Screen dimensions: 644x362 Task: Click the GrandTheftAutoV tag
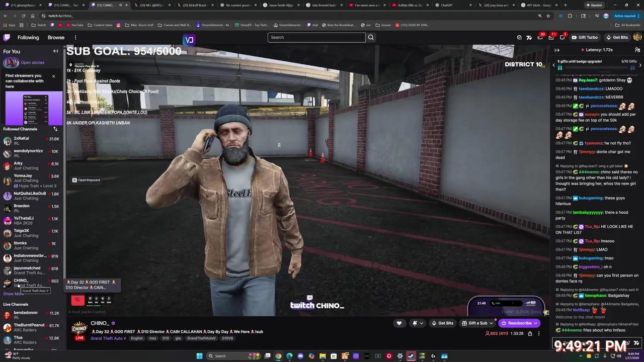pos(201,338)
